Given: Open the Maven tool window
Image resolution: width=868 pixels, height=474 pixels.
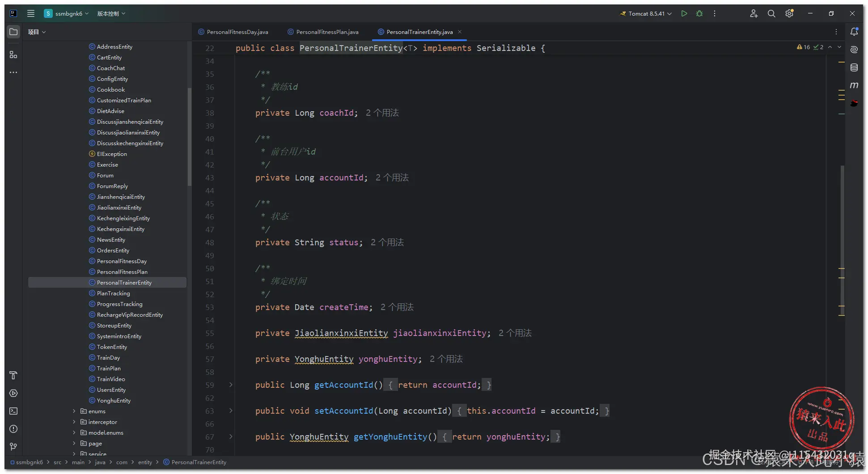Looking at the screenshot, I should tap(854, 85).
